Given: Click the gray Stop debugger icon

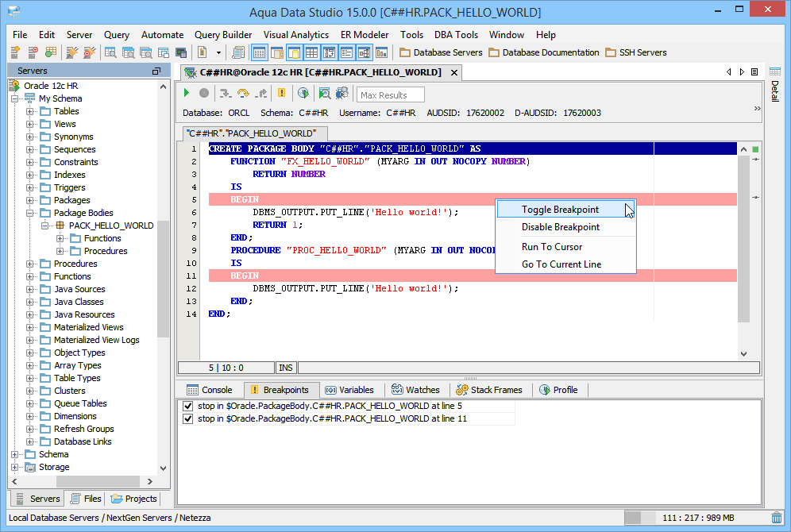Looking at the screenshot, I should [x=204, y=94].
